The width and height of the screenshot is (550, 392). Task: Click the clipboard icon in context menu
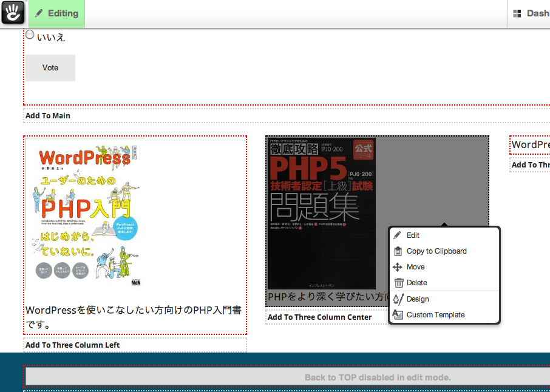pyautogui.click(x=398, y=251)
